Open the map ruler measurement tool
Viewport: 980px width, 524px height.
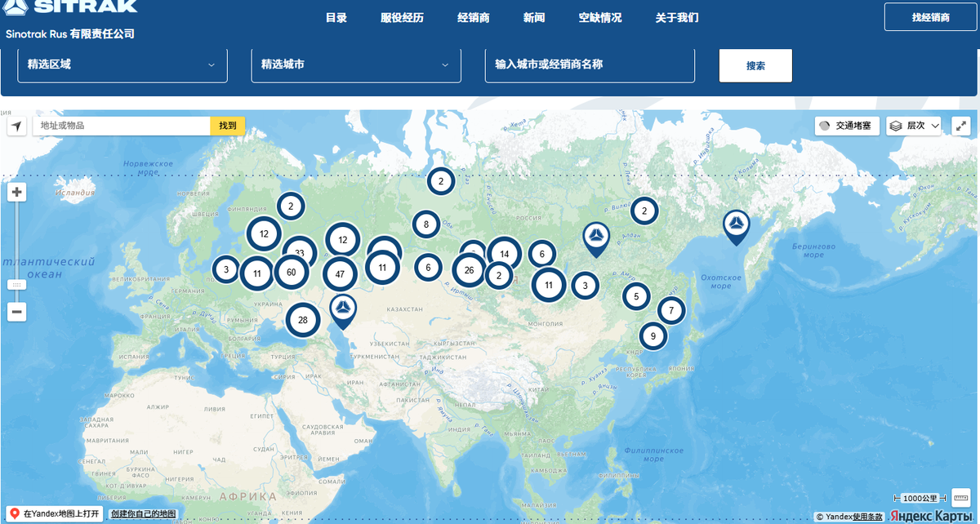click(x=960, y=498)
